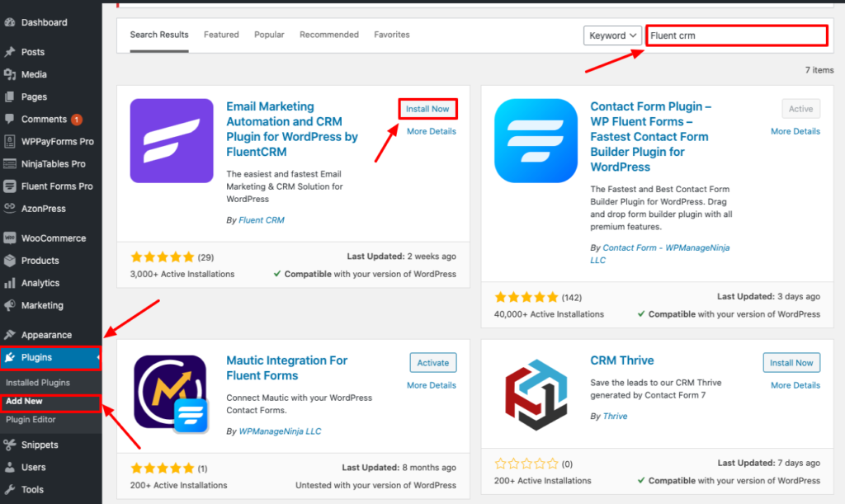Click the '7 items' results count text
Screen dimensions: 845x504
(x=819, y=70)
